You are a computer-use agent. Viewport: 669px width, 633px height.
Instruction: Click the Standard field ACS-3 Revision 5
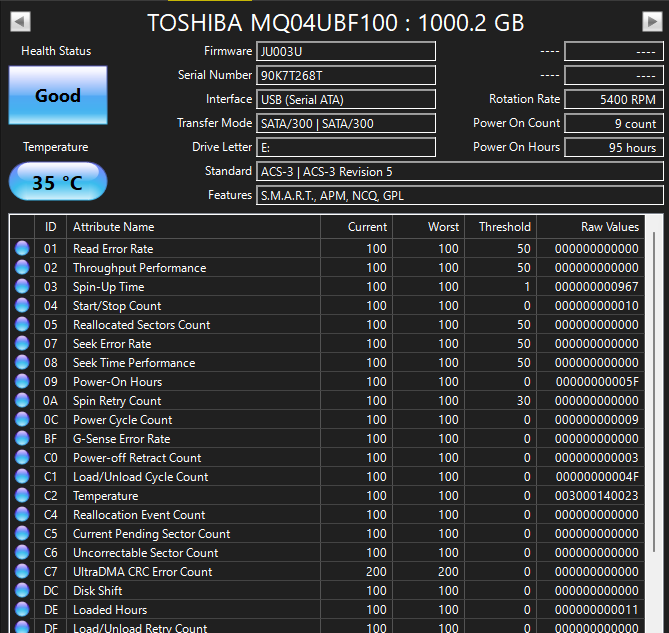click(x=460, y=171)
